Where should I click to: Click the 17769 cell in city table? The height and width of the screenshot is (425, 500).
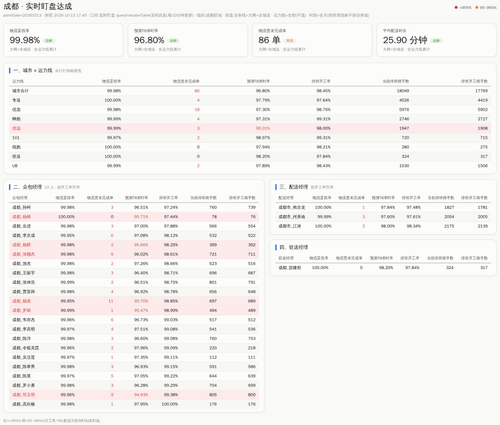coord(481,91)
